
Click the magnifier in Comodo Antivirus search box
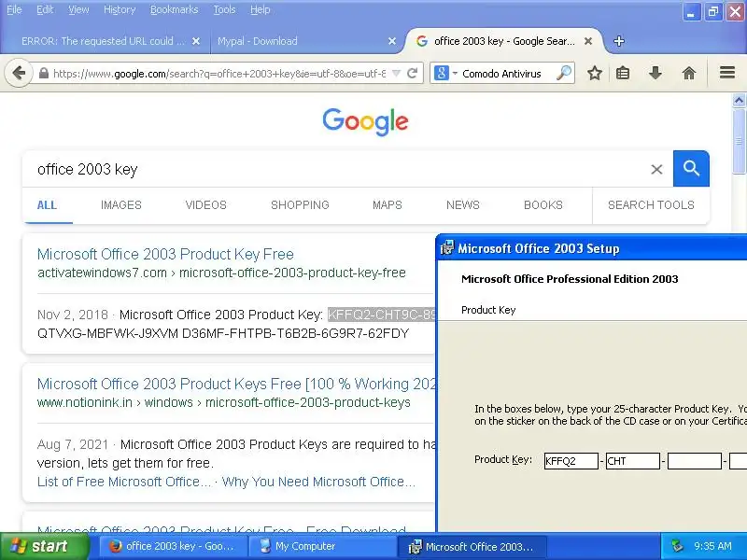pos(564,73)
